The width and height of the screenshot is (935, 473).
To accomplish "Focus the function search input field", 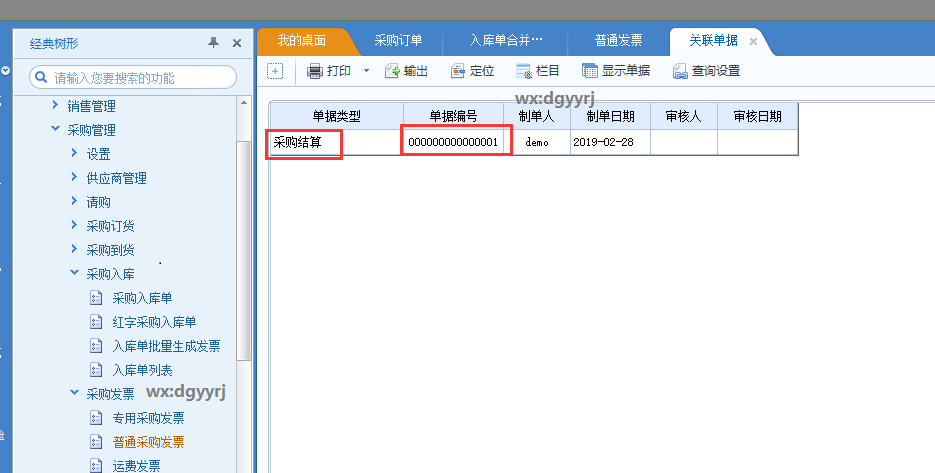I will 133,78.
